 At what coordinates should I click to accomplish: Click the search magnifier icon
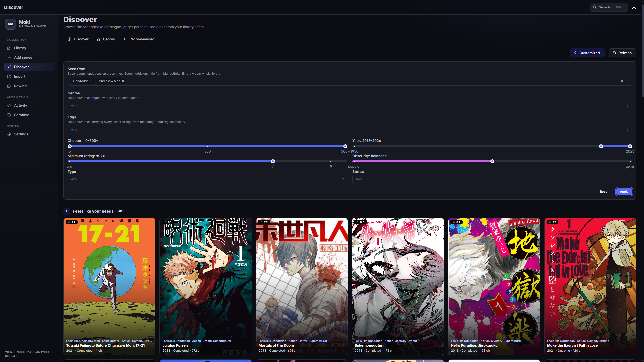click(595, 7)
